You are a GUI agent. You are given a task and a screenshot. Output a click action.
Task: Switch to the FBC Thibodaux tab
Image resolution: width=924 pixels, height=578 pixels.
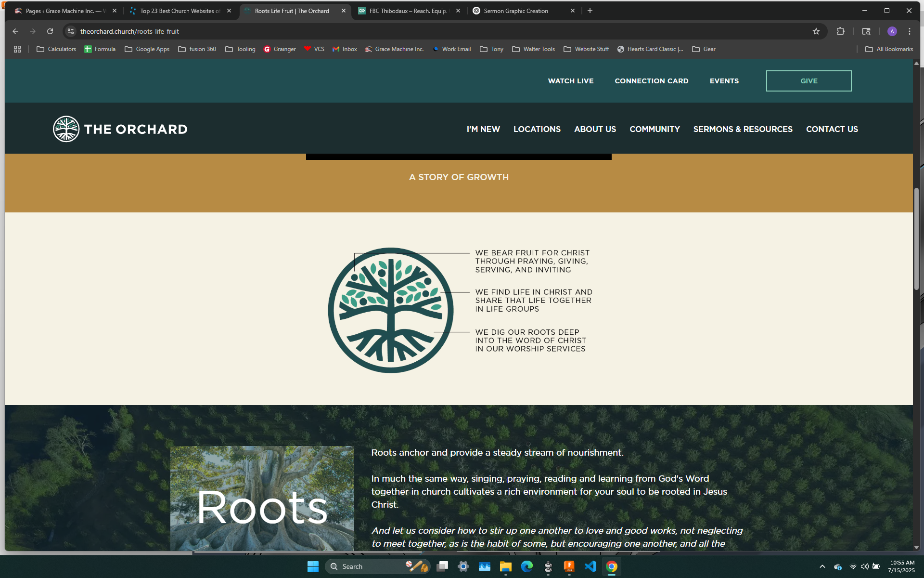coord(408,11)
